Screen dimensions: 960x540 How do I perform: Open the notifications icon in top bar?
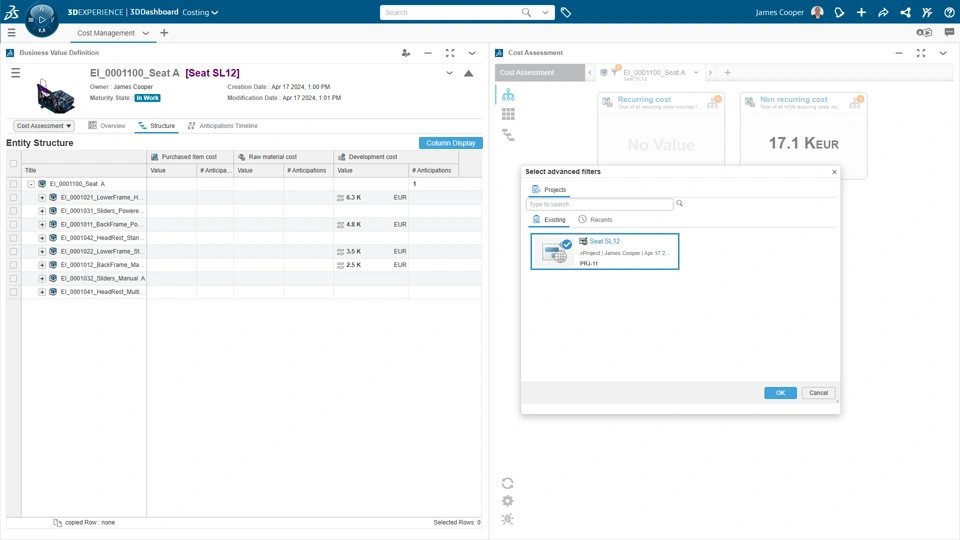click(x=839, y=12)
